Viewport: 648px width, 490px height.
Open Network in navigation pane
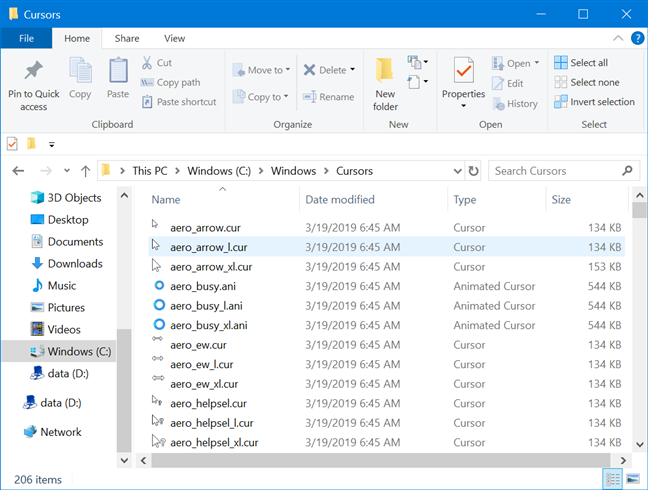click(x=52, y=432)
